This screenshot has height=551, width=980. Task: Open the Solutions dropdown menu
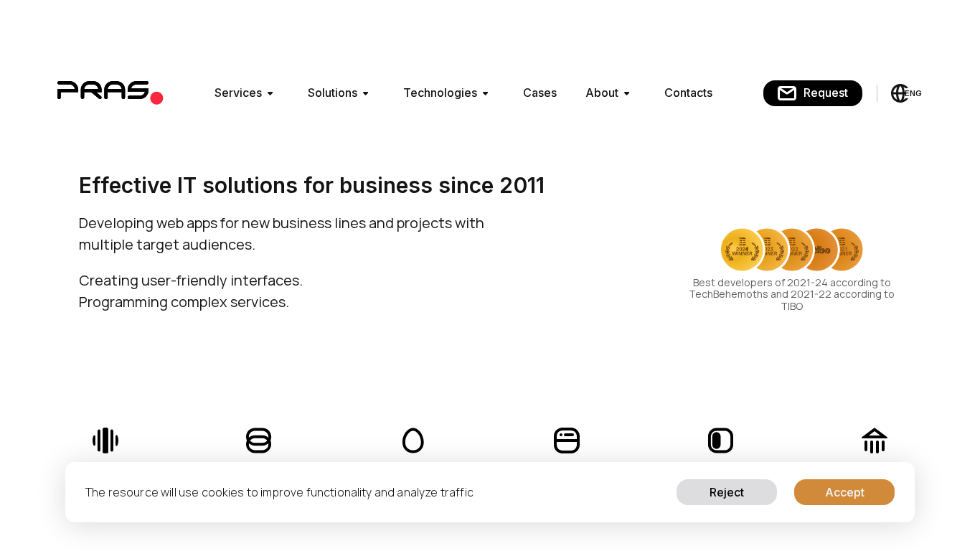[338, 93]
